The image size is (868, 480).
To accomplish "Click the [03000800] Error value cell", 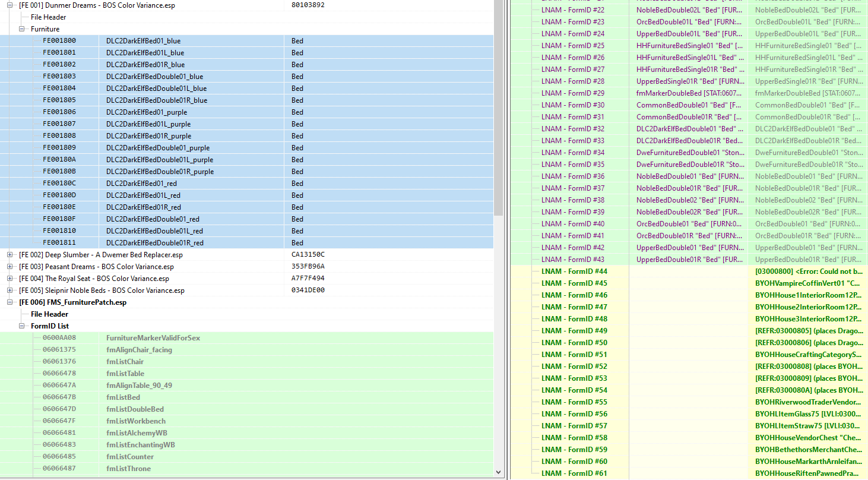I will click(x=808, y=271).
